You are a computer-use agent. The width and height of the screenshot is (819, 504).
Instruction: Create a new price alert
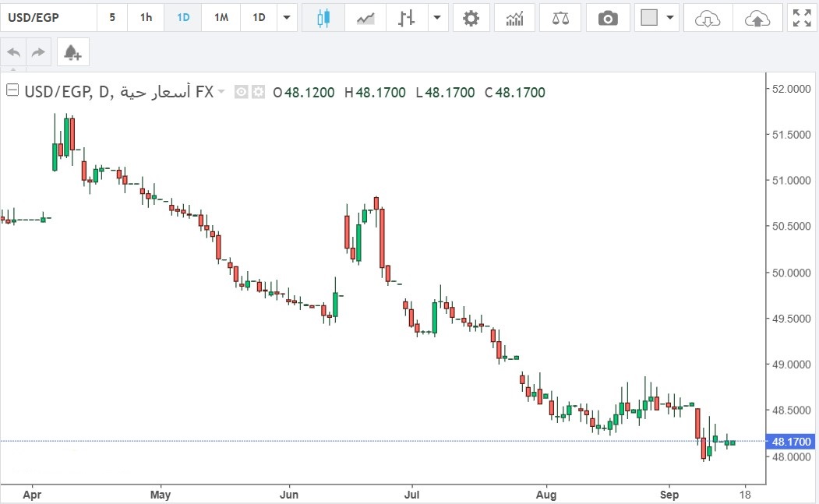(72, 52)
